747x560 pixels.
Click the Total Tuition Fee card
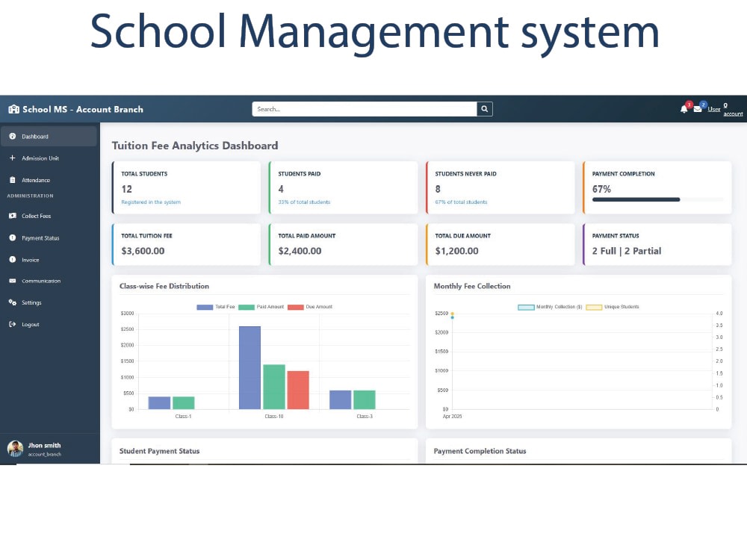[186, 244]
